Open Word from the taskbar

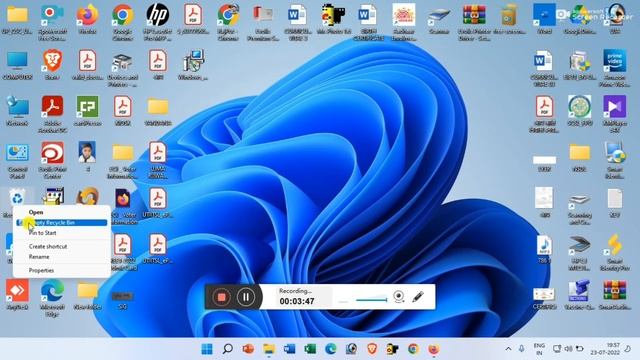289,349
